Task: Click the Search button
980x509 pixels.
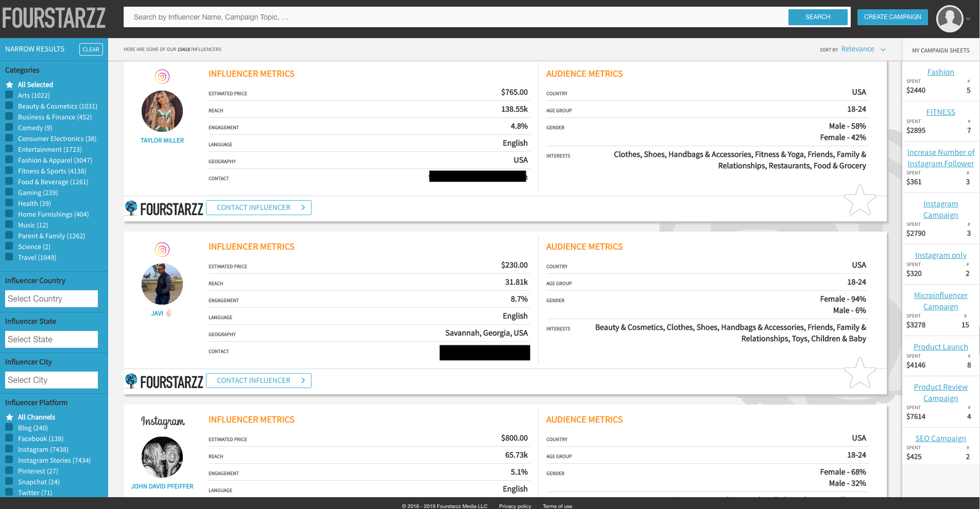Action: point(818,17)
